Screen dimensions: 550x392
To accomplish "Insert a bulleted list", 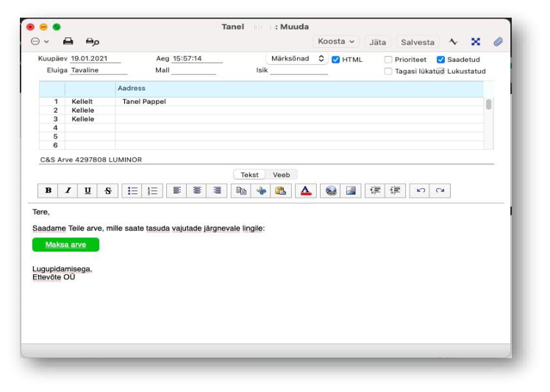I will (x=132, y=190).
